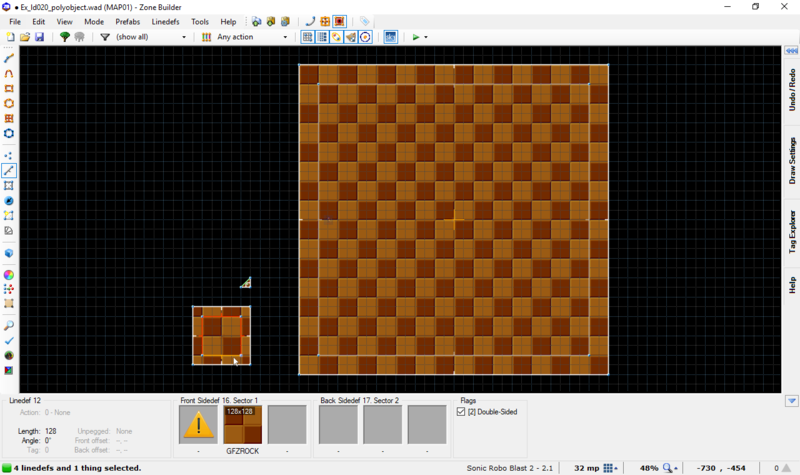Open the Undo / Redo side panel
The width and height of the screenshot is (800, 475).
(x=791, y=91)
